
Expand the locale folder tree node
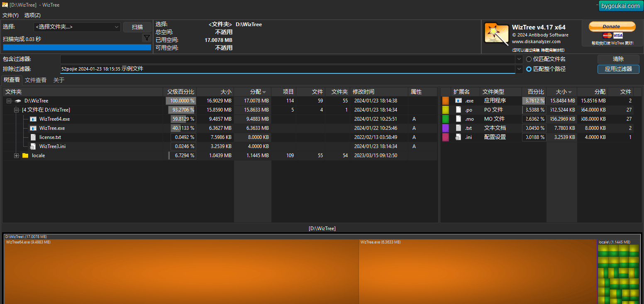pyautogui.click(x=17, y=156)
